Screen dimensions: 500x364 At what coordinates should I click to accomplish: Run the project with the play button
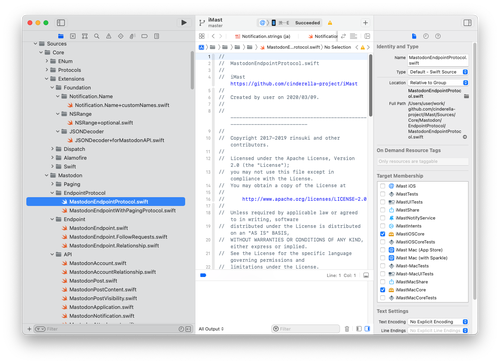tap(184, 23)
